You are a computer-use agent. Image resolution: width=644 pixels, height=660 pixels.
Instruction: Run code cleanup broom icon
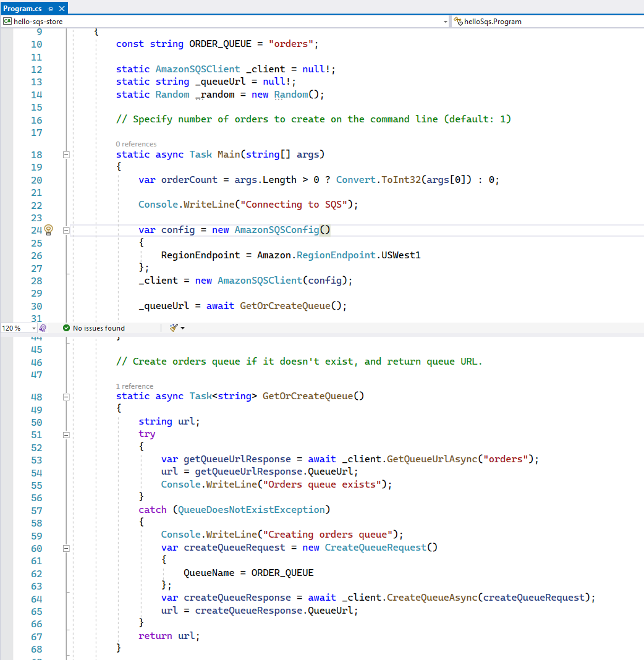pos(174,328)
